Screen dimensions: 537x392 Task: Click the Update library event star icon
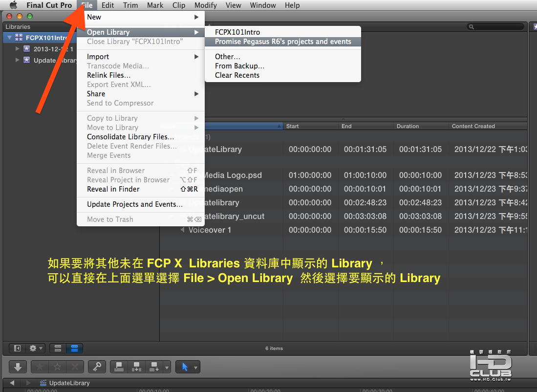26,60
